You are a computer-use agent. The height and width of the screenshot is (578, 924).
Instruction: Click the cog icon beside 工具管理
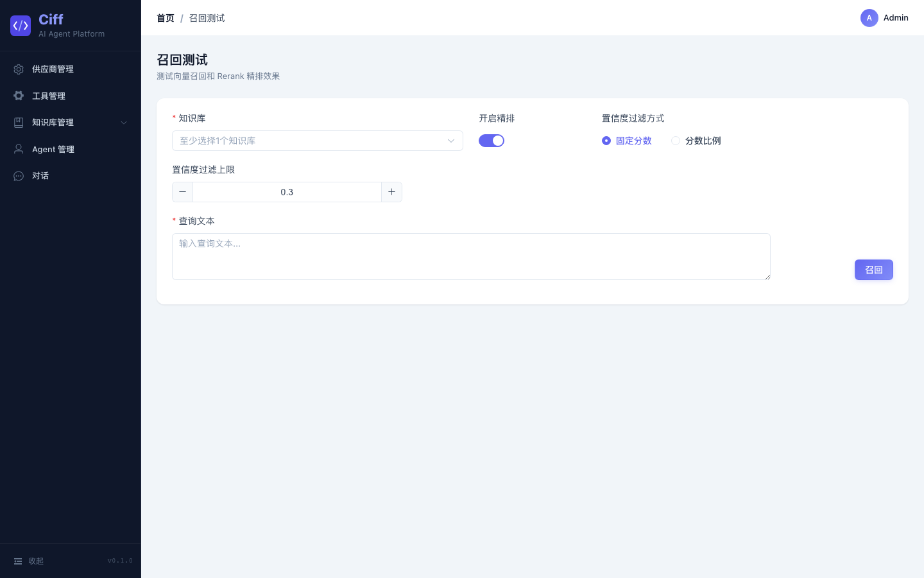(x=19, y=96)
